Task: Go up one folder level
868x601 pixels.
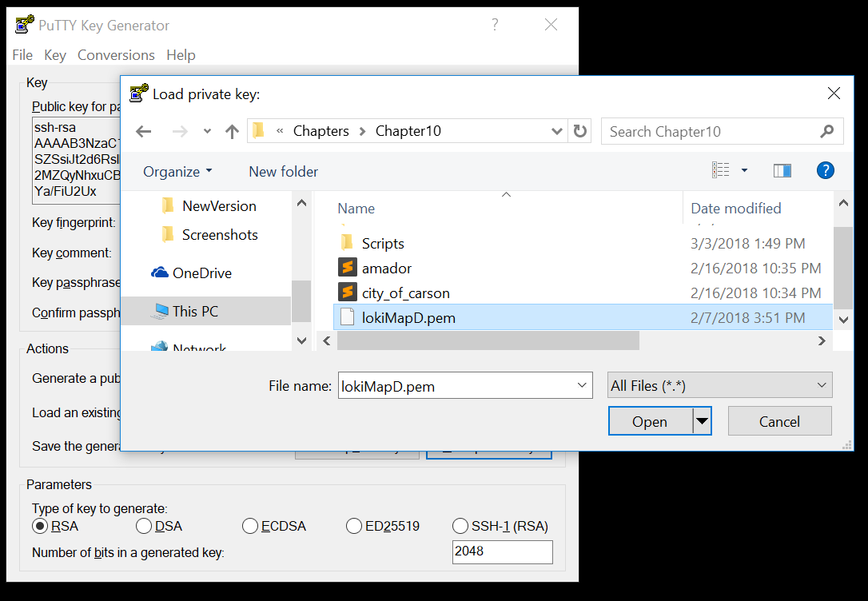Action: [x=232, y=132]
